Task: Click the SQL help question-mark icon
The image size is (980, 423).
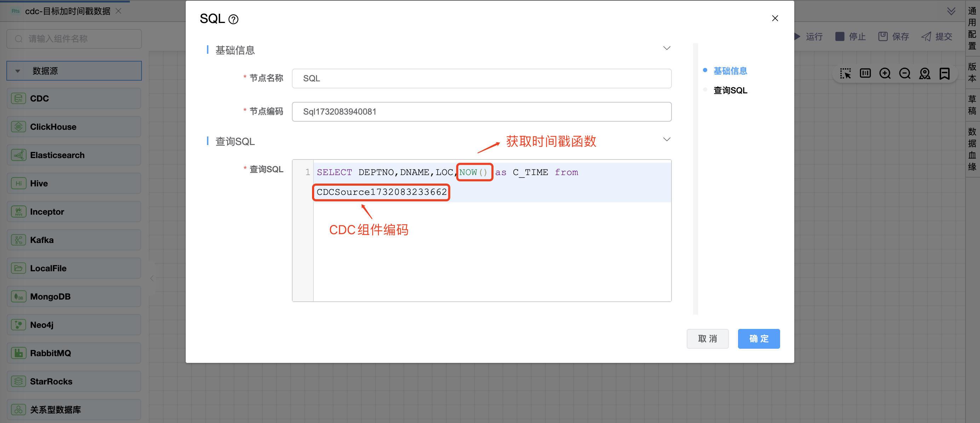Action: pos(233,19)
